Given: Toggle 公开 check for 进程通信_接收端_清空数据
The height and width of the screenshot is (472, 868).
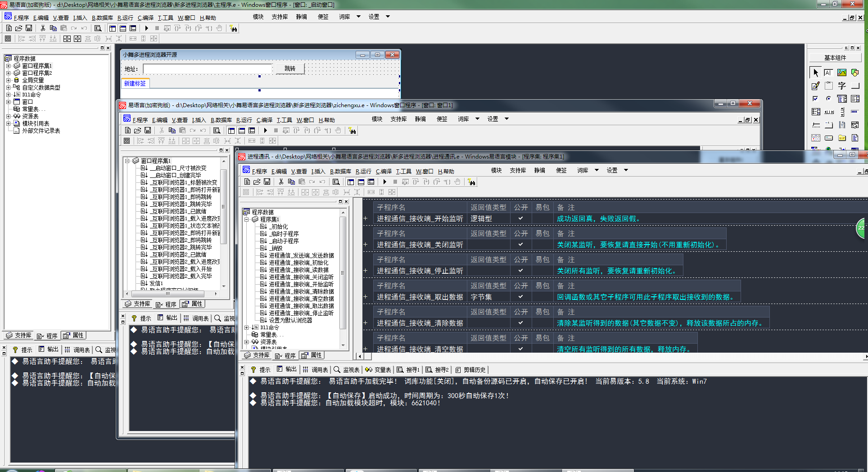Looking at the screenshot, I should (520, 349).
